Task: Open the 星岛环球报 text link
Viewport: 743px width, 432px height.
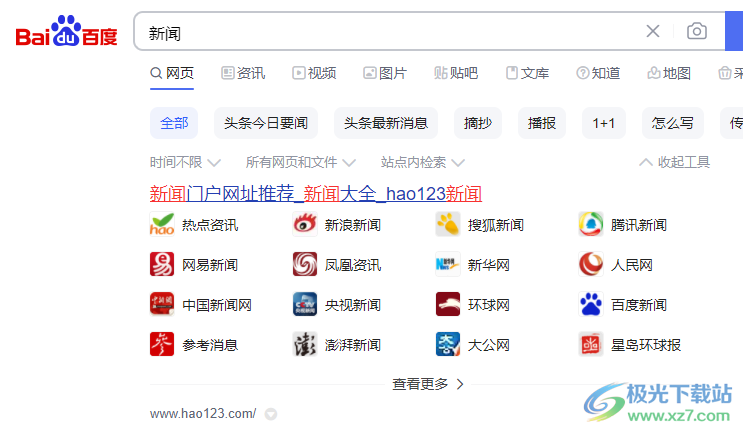Action: [x=646, y=345]
